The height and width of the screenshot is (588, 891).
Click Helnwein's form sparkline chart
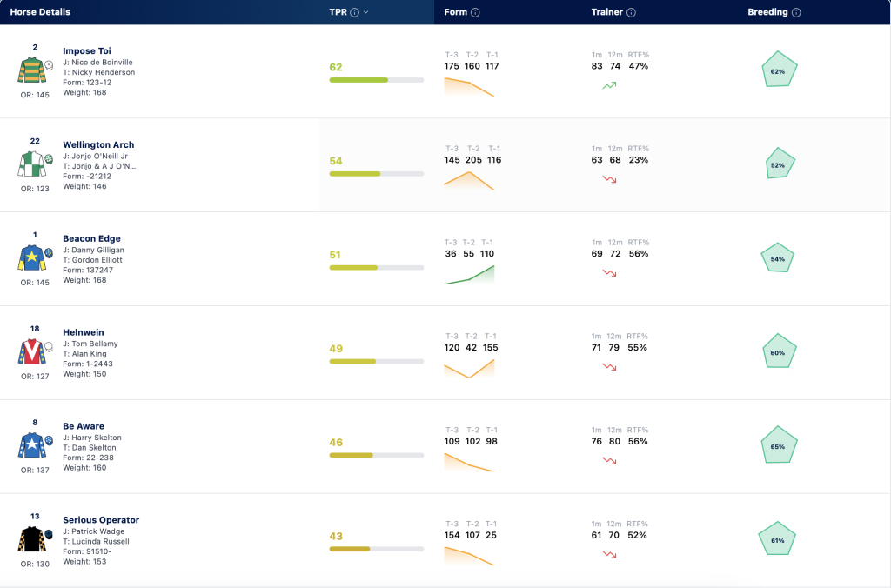pos(469,368)
